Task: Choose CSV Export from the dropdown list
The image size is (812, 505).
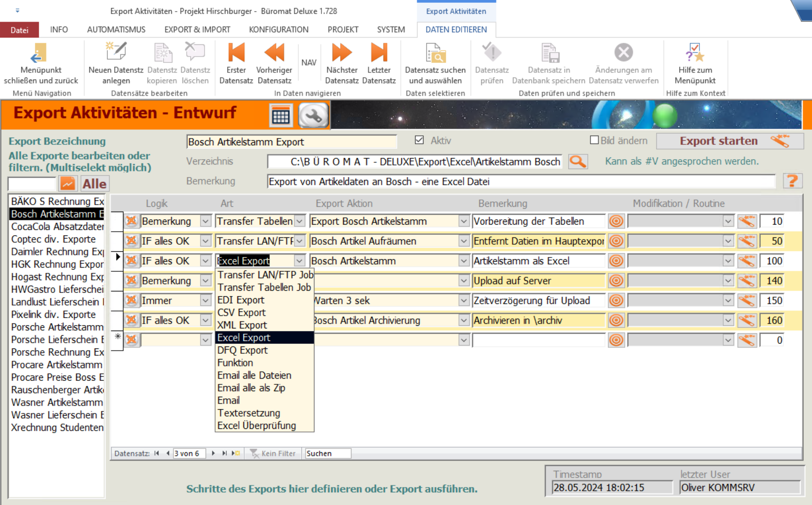Action: (242, 313)
